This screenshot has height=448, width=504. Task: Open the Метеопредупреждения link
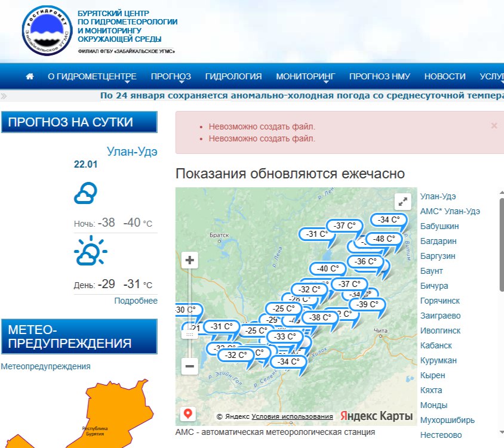coord(46,366)
